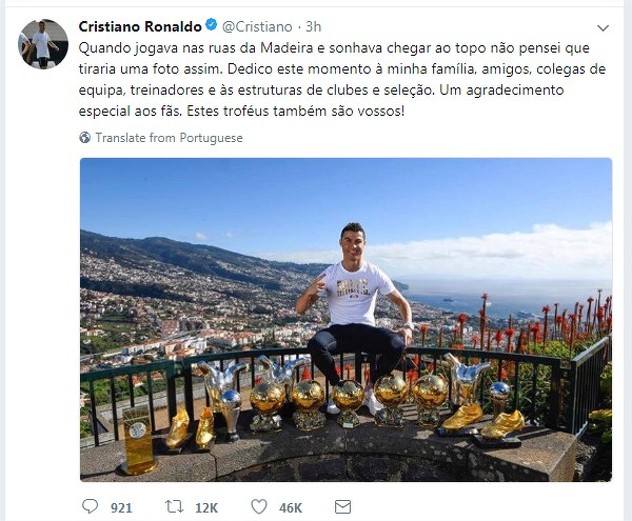Open Cristiano Ronaldo's profile avatar
Viewport: 632px width, 521px height.
pyautogui.click(x=43, y=44)
